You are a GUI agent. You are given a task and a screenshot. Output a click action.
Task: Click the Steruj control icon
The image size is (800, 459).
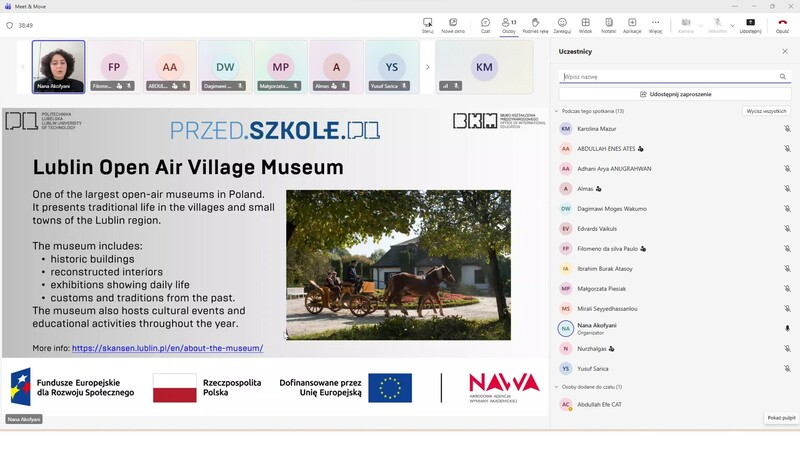click(428, 24)
